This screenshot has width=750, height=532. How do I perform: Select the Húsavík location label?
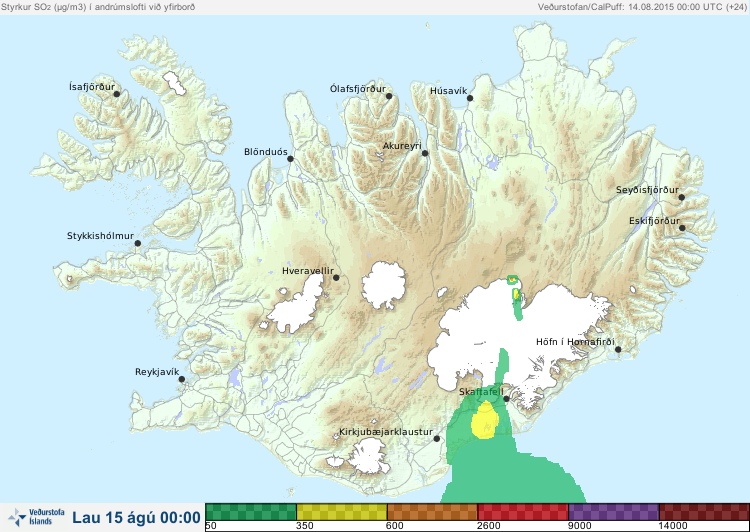[x=448, y=91]
